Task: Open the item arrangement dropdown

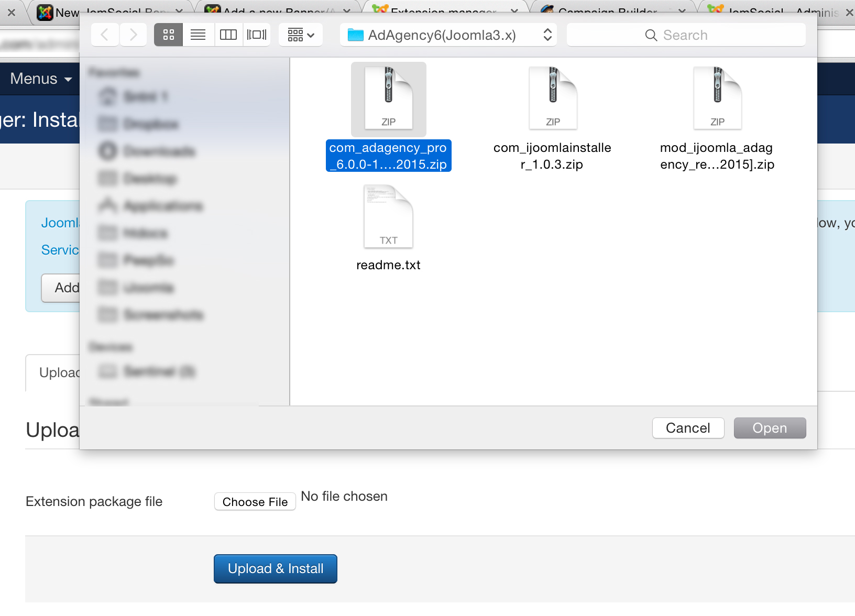Action: coord(301,35)
